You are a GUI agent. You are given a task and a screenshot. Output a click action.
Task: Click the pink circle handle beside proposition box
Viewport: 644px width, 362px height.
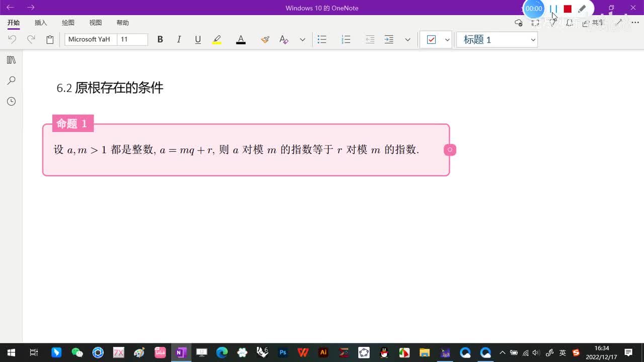pyautogui.click(x=450, y=150)
